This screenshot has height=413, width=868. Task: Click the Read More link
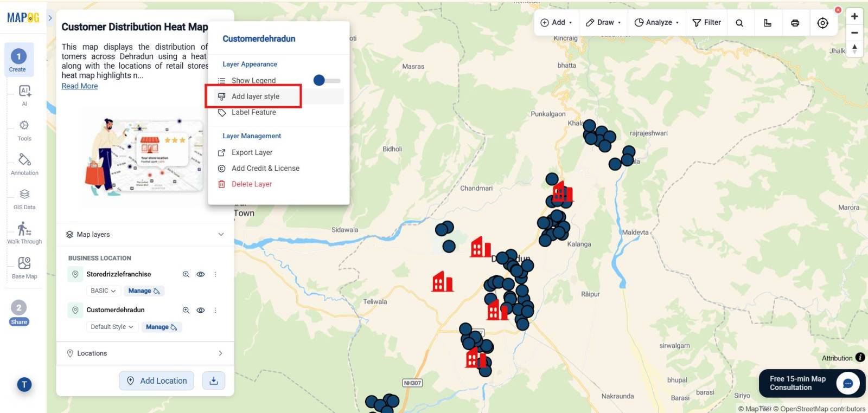coord(80,86)
